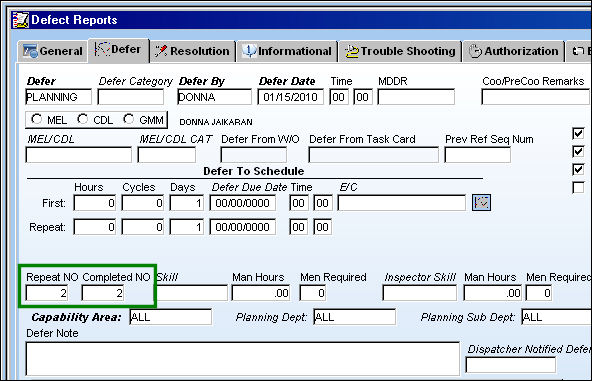The image size is (592, 381).
Task: Click the Repeat row Cycles field
Action: [143, 227]
